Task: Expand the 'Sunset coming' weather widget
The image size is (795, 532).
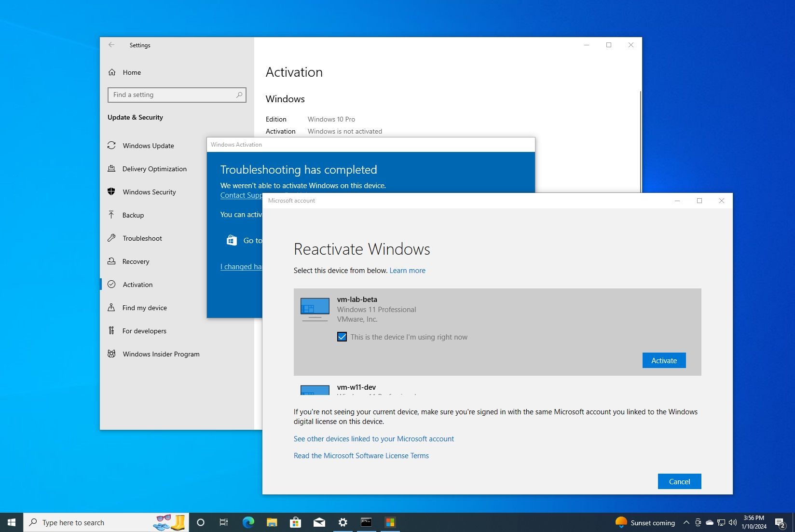Action: [x=645, y=522]
